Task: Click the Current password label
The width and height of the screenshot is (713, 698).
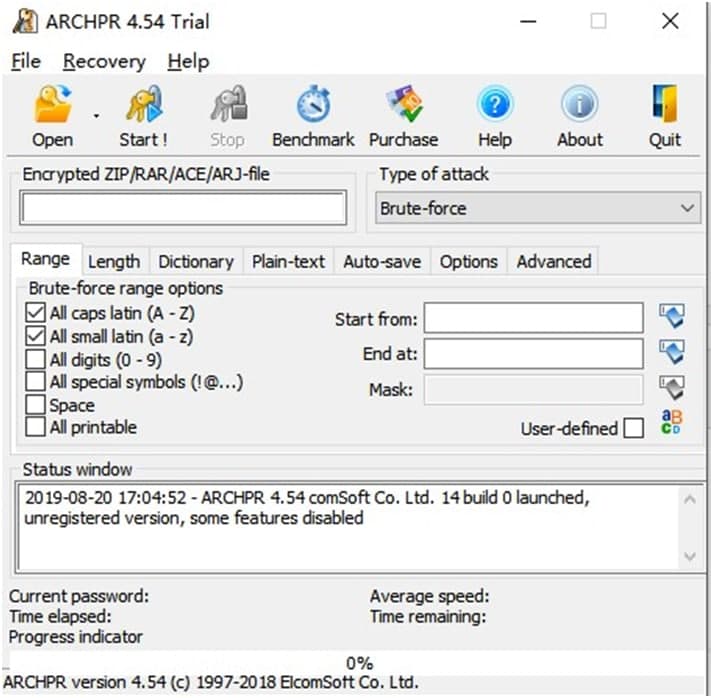Action: [x=79, y=596]
